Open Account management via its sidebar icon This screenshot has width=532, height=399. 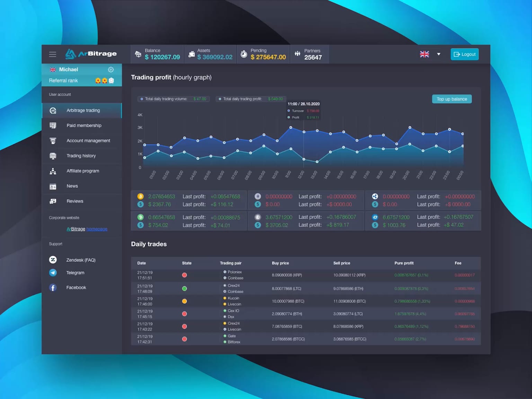tap(53, 141)
